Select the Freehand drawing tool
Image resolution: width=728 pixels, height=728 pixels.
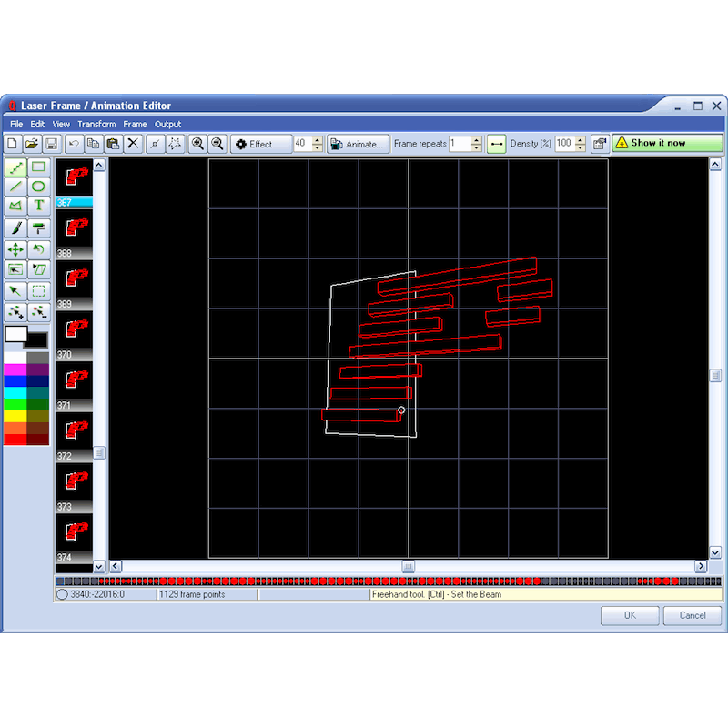[15, 167]
